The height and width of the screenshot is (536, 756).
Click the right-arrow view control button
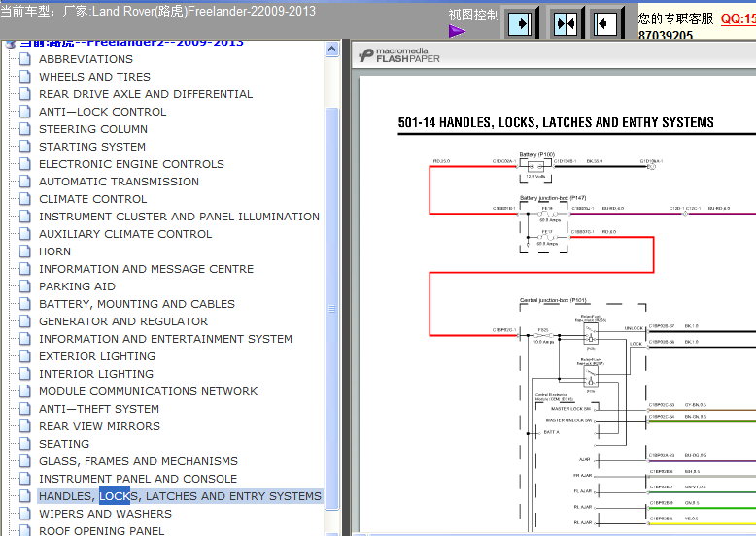click(x=520, y=23)
